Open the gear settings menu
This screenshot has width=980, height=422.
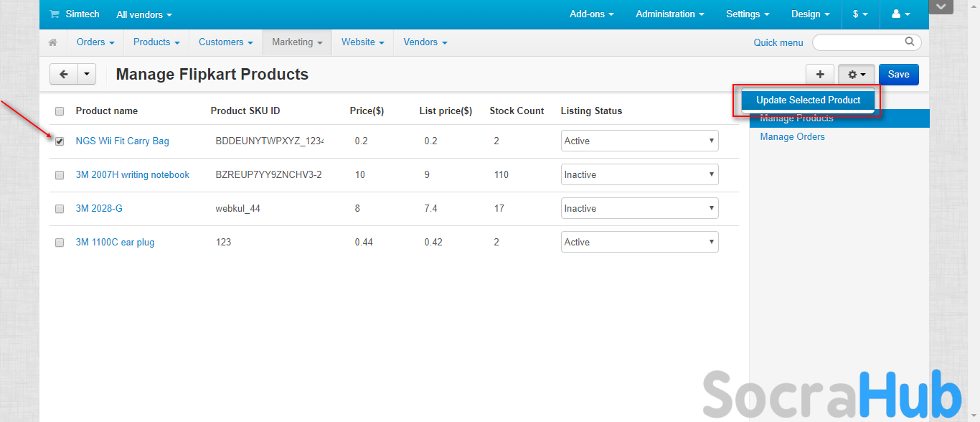(857, 75)
